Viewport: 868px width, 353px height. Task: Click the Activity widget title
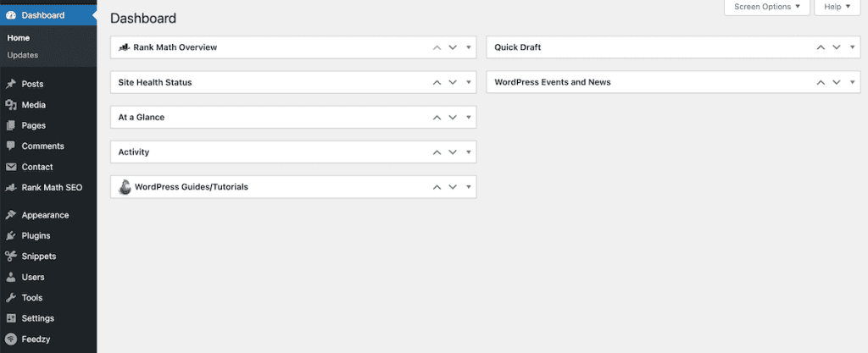point(133,152)
